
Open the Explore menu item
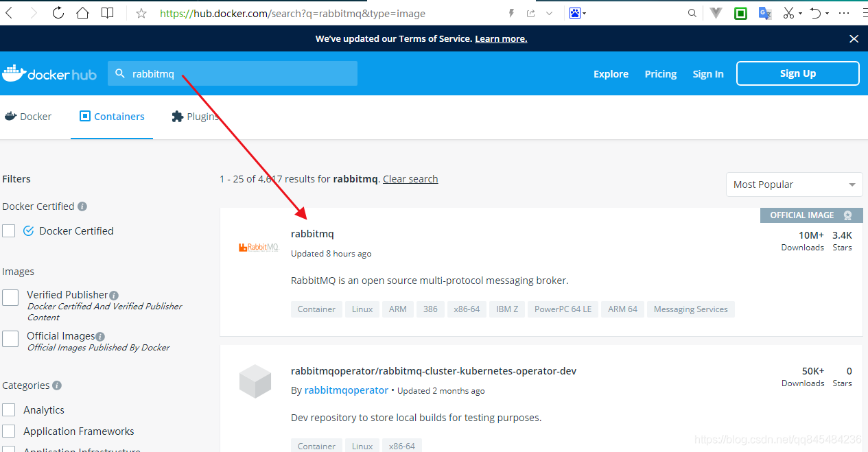point(611,74)
